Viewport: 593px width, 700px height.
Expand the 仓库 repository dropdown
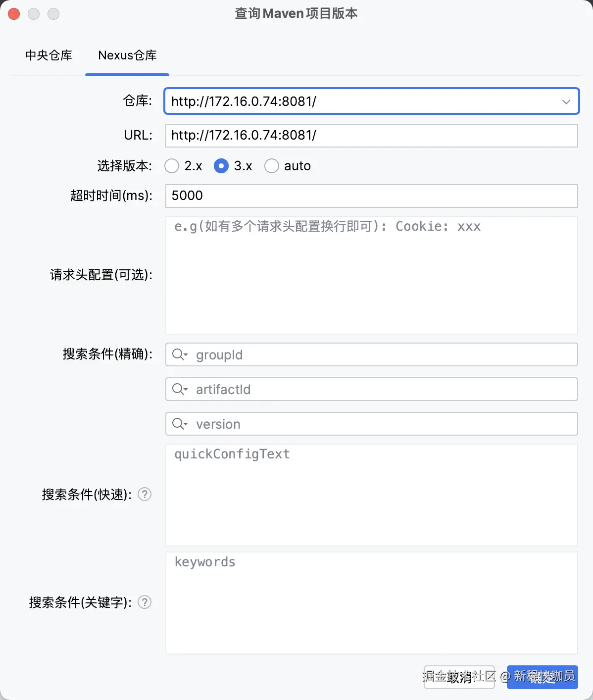[566, 101]
